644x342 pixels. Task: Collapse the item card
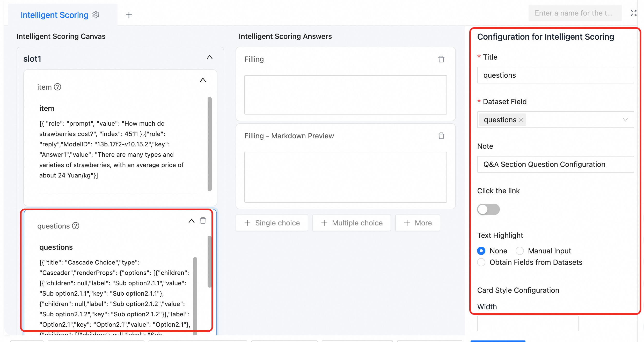(x=203, y=80)
